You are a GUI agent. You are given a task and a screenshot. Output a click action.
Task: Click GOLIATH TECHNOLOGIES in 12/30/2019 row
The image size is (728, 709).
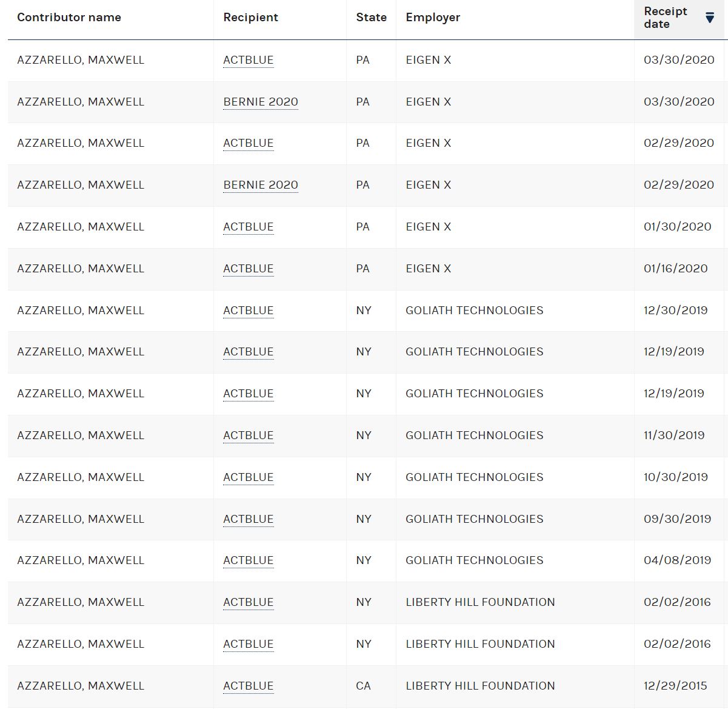click(475, 311)
